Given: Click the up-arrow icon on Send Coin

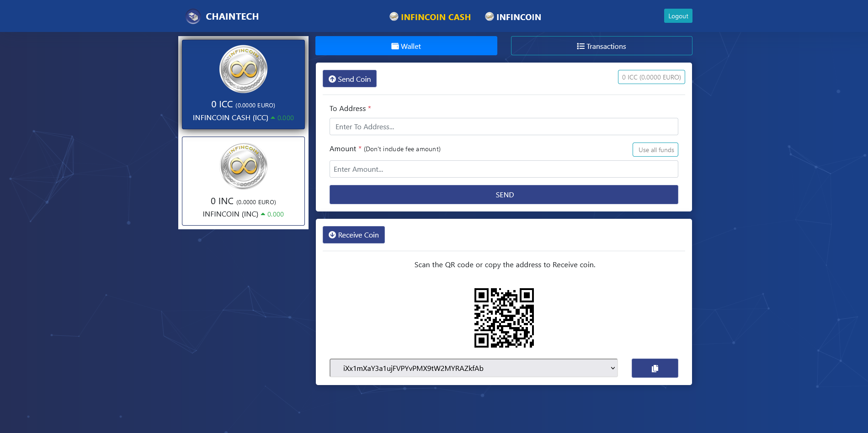Looking at the screenshot, I should 332,79.
